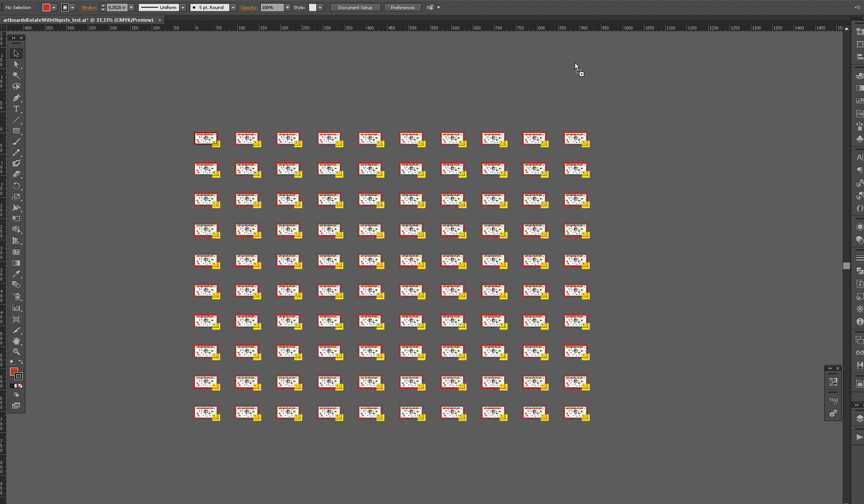This screenshot has height=504, width=864.
Task: Click the vertical scrollbar thumb
Action: click(x=846, y=266)
